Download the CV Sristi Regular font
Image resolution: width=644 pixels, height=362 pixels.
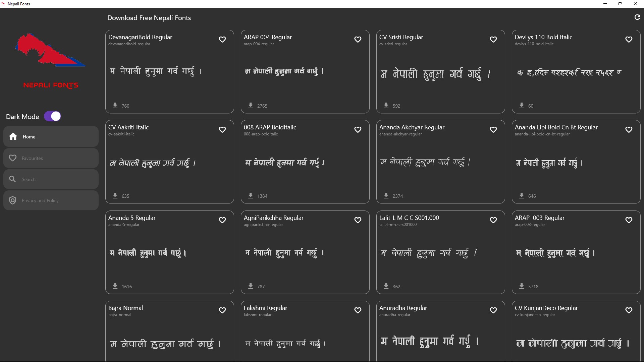[x=386, y=106]
